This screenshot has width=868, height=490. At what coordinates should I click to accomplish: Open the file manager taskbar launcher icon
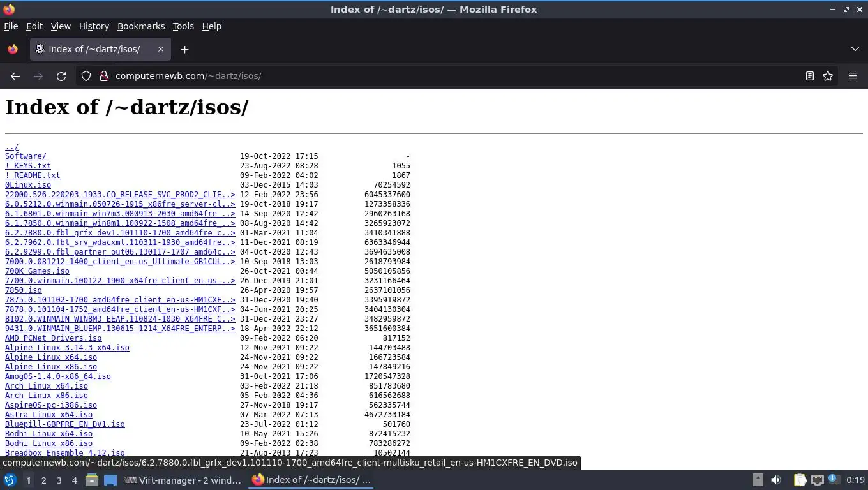coord(92,480)
